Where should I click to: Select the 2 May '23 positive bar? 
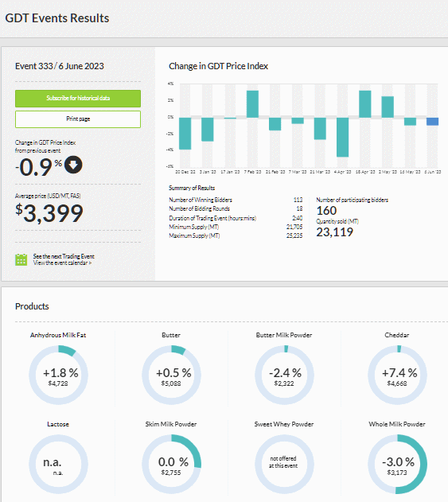[388, 107]
